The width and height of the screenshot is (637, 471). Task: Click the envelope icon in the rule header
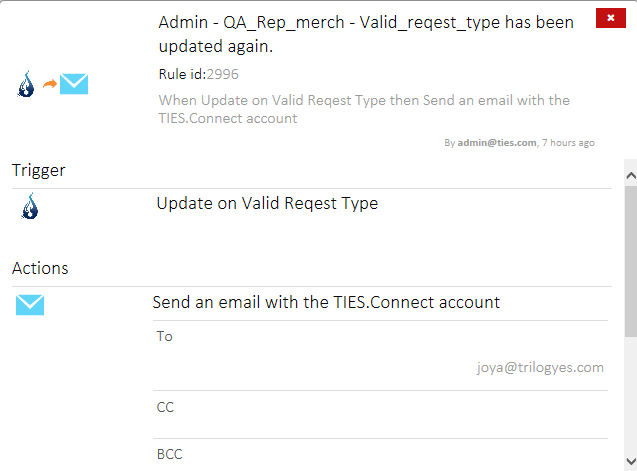click(x=74, y=85)
